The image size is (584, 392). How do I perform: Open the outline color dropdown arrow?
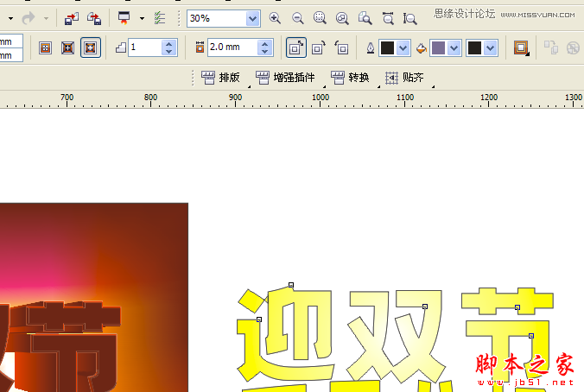pos(403,47)
